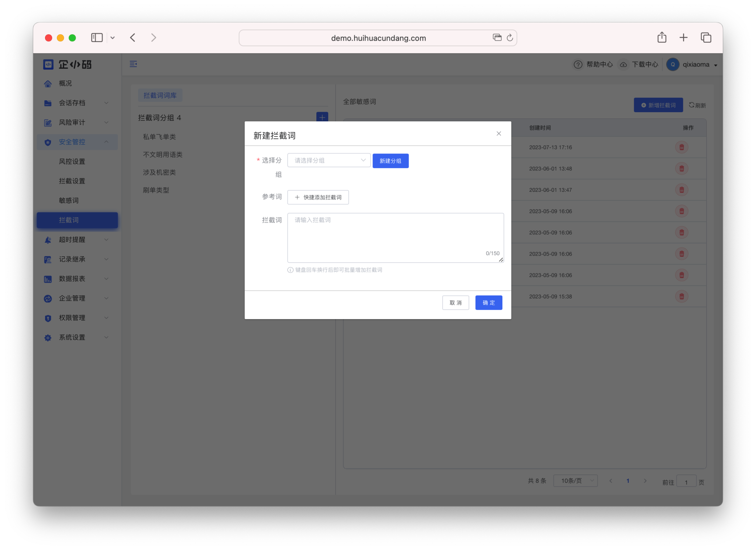756x550 pixels.
Task: Click page number 1 in pagination
Action: tap(628, 481)
